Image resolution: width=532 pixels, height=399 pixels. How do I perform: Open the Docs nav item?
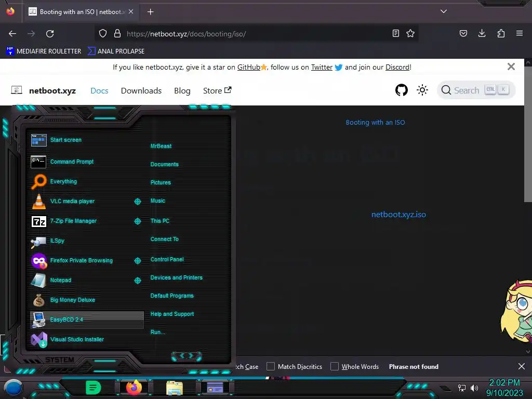click(x=99, y=90)
